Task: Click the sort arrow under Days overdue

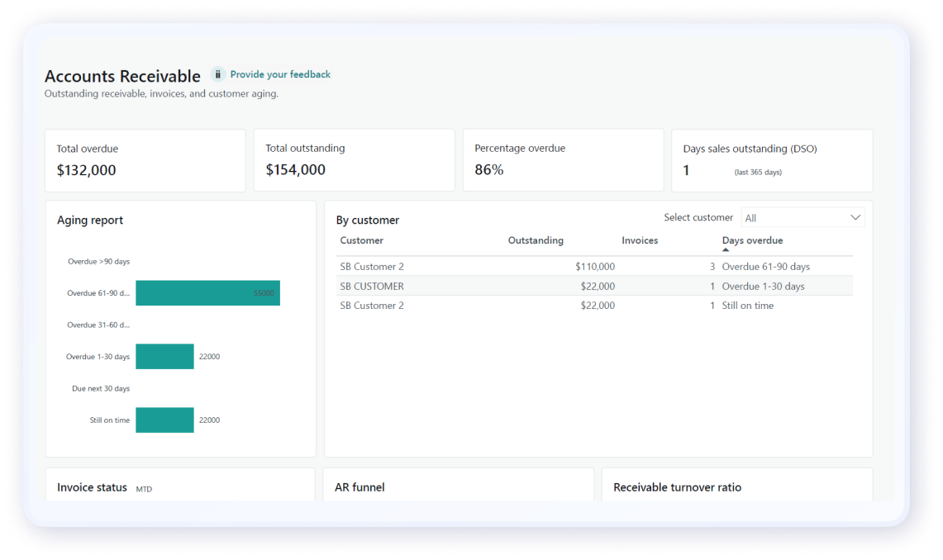Action: pyautogui.click(x=726, y=249)
